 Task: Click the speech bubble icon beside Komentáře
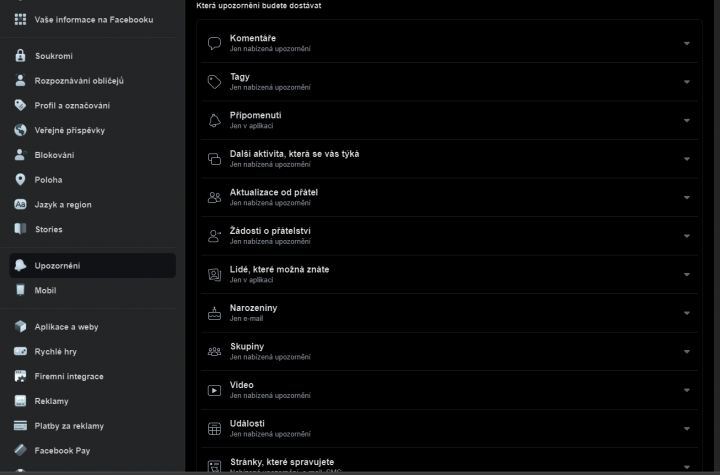pyautogui.click(x=214, y=43)
